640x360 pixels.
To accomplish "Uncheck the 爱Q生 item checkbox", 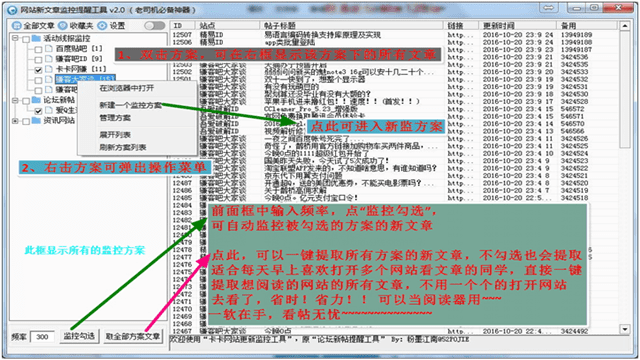I will coord(38,111).
